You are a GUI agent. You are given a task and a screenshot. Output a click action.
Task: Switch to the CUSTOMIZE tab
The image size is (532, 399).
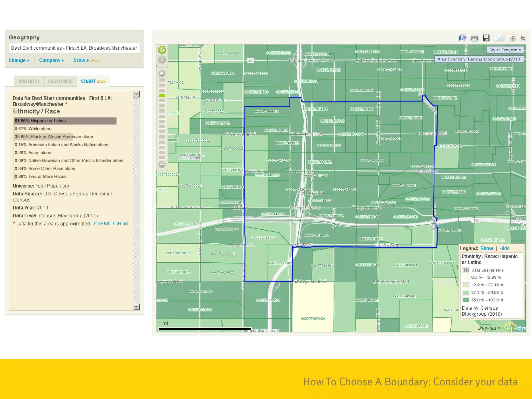coord(60,81)
